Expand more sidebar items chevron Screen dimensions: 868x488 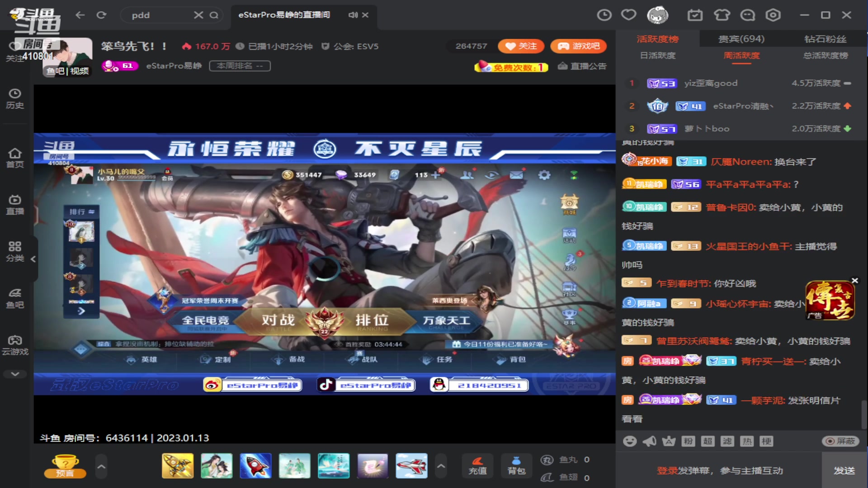pos(15,374)
